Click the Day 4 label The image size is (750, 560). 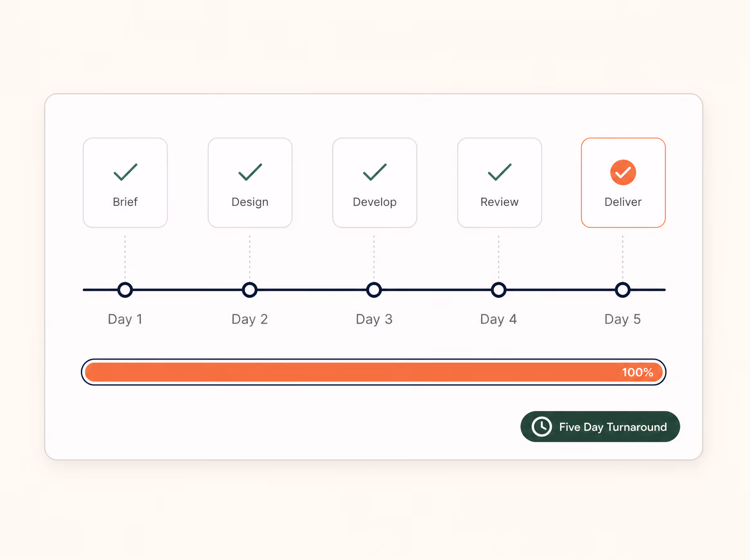pyautogui.click(x=499, y=319)
